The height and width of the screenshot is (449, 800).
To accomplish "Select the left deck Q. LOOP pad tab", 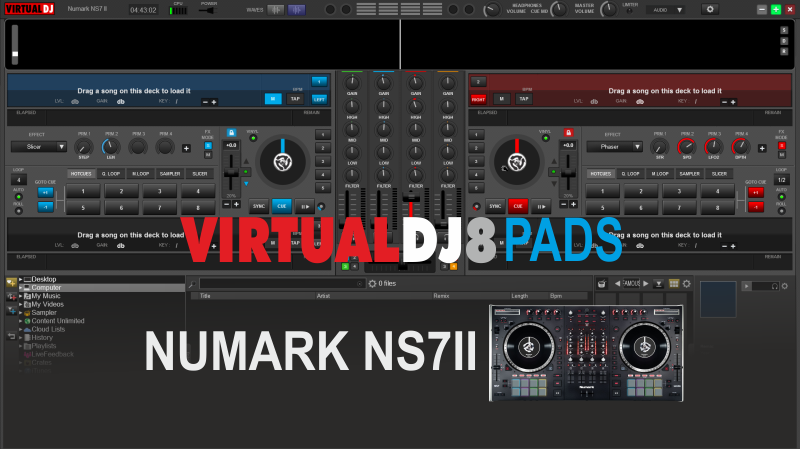I will coord(111,174).
